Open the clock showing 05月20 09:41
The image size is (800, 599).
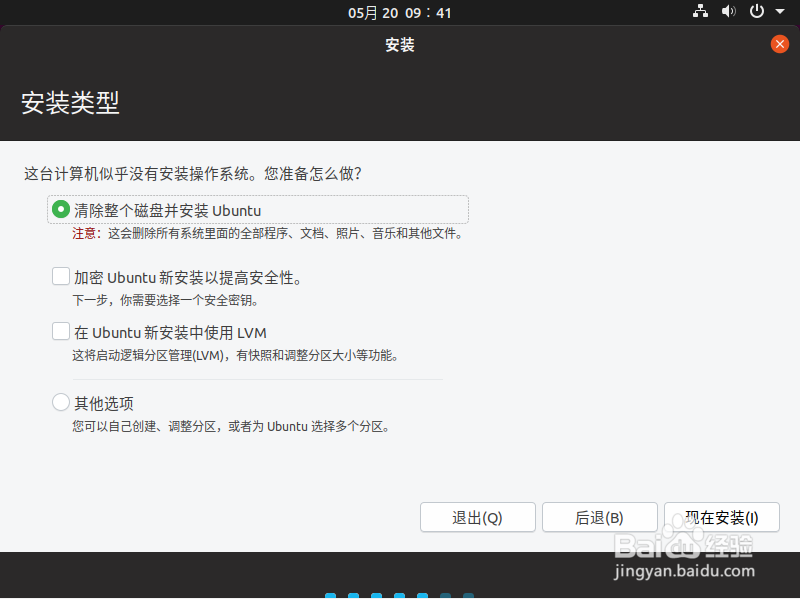pos(399,13)
